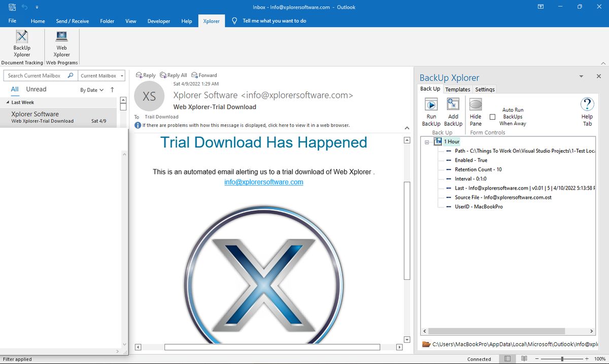Open the By Date sort dropdown

[91, 89]
